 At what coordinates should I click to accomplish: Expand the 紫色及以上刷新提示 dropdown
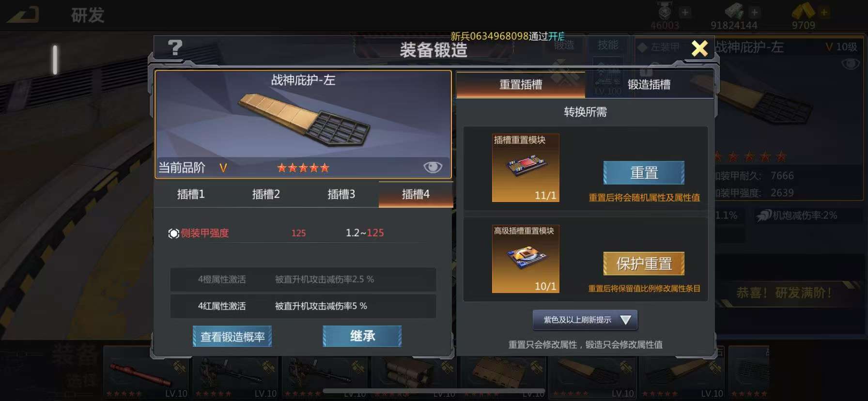(585, 320)
